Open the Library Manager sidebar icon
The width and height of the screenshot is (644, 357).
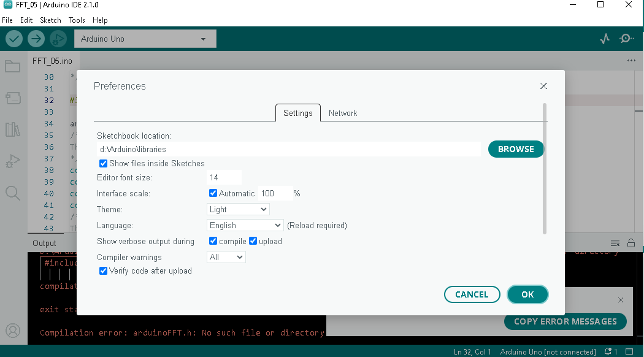pyautogui.click(x=12, y=129)
